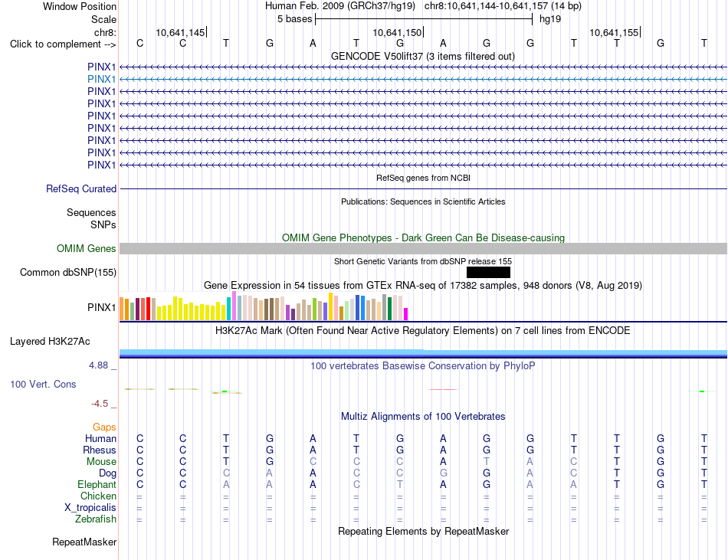Click the PINX1 label beside GTEx bar chart
Image resolution: width=728 pixels, height=560 pixels.
point(101,307)
